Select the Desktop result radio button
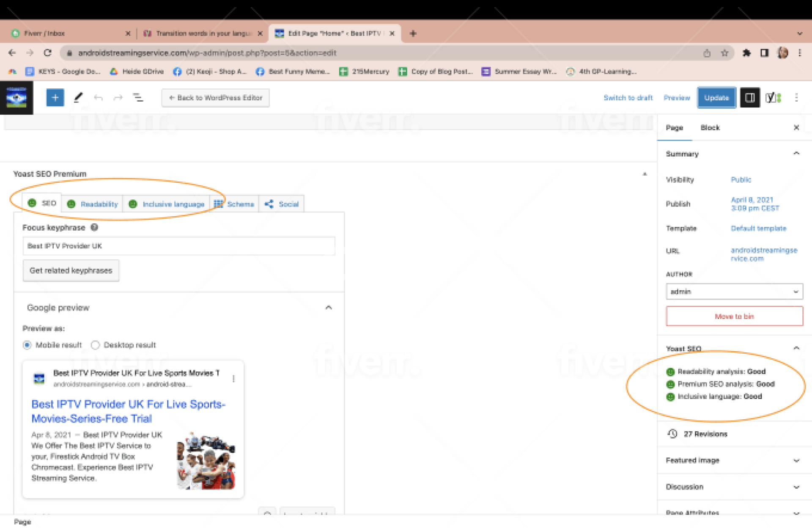812x528 pixels. point(95,345)
